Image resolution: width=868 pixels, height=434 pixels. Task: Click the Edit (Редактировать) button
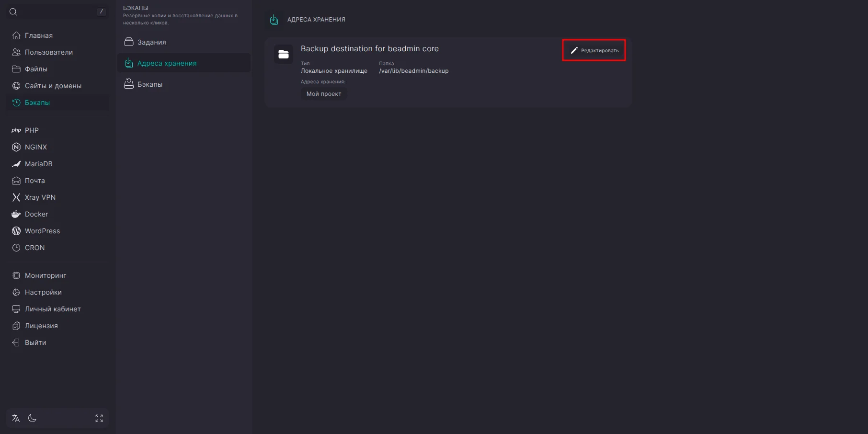(x=594, y=50)
